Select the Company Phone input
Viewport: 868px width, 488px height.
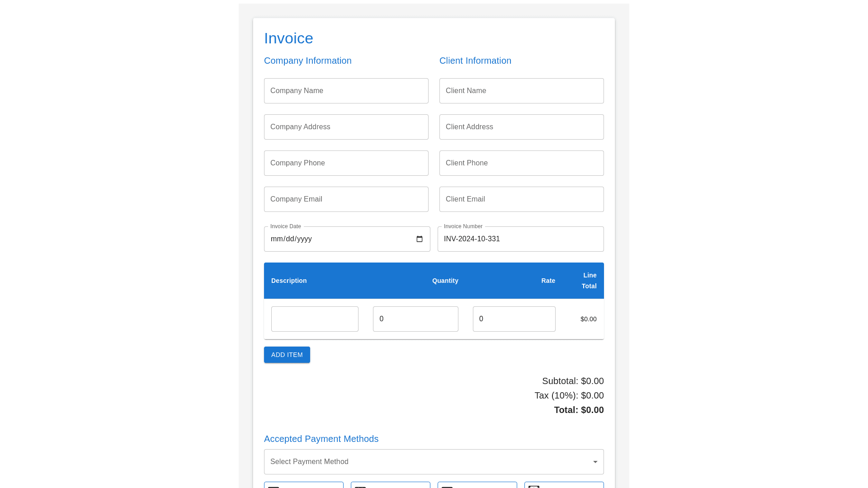346,163
